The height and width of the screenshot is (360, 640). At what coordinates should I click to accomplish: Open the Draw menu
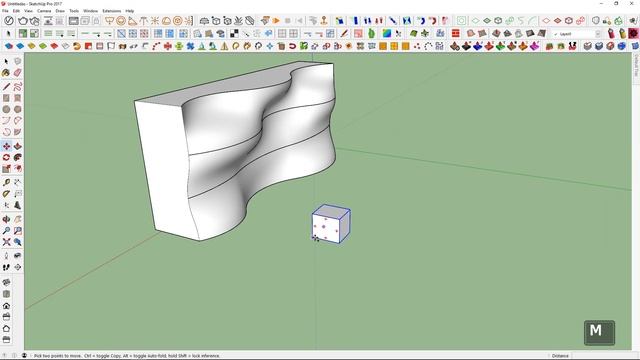coord(60,11)
